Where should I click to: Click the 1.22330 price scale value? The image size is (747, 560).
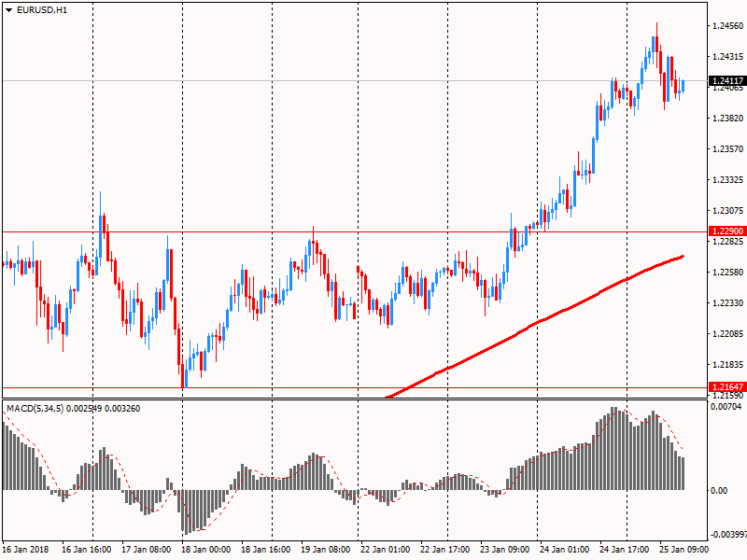(x=728, y=302)
